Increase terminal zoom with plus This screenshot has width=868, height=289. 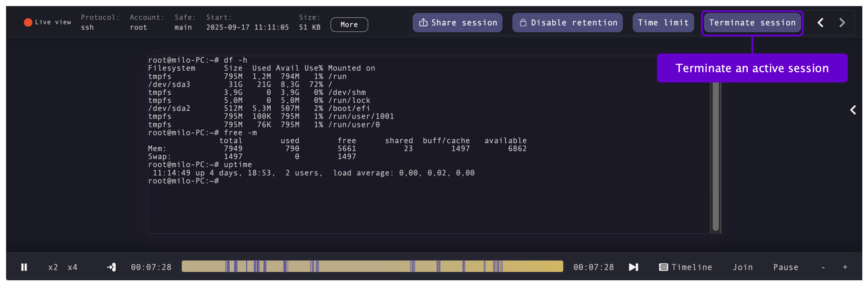click(845, 267)
